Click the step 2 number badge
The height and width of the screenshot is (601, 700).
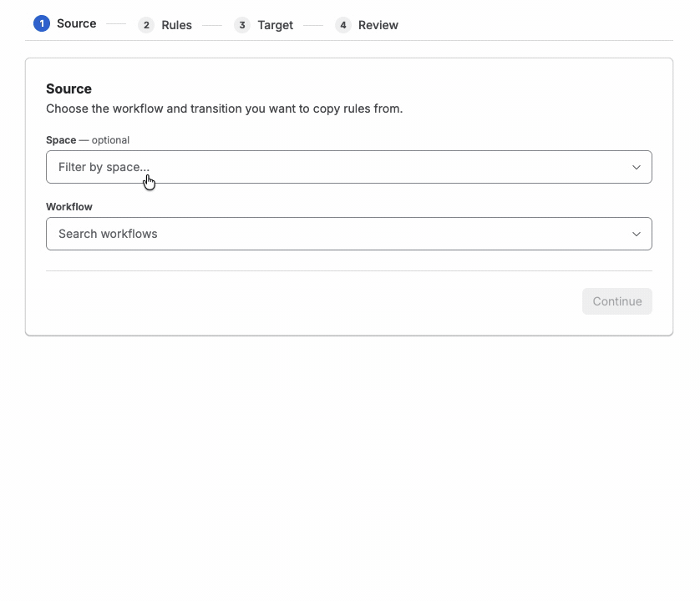tap(146, 25)
